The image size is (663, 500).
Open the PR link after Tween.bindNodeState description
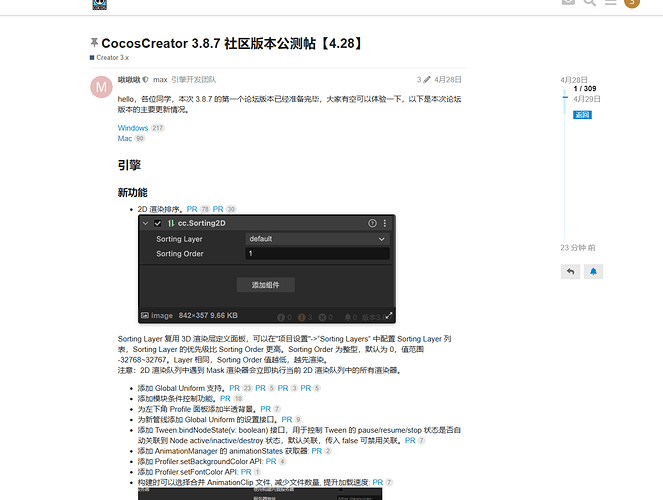410,440
